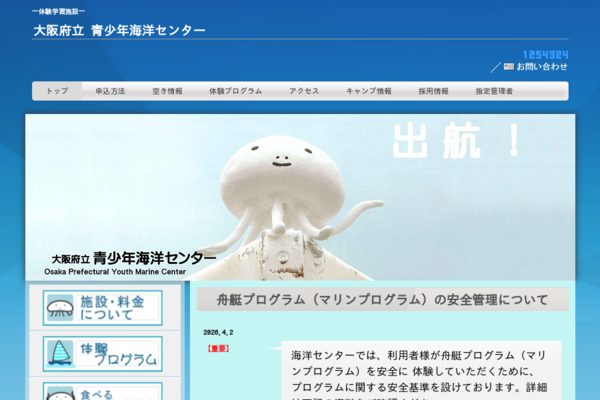This screenshot has width=600, height=400.
Task: Click the jellyfish mascot hero image
Action: pyautogui.click(x=300, y=197)
